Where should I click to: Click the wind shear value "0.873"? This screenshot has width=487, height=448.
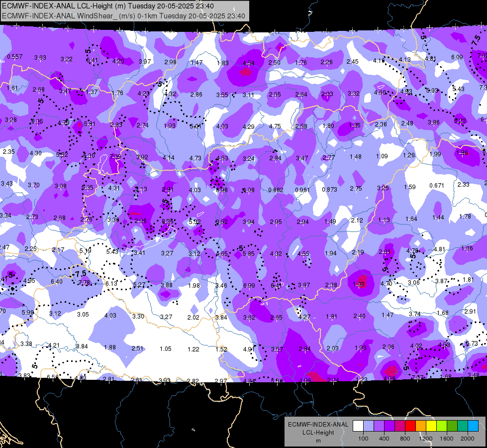(329, 189)
